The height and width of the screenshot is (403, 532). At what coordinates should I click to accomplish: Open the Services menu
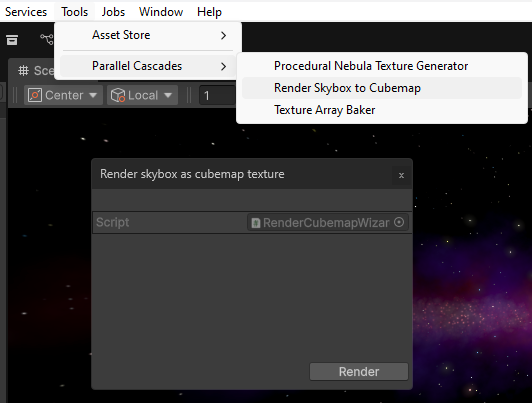point(26,12)
